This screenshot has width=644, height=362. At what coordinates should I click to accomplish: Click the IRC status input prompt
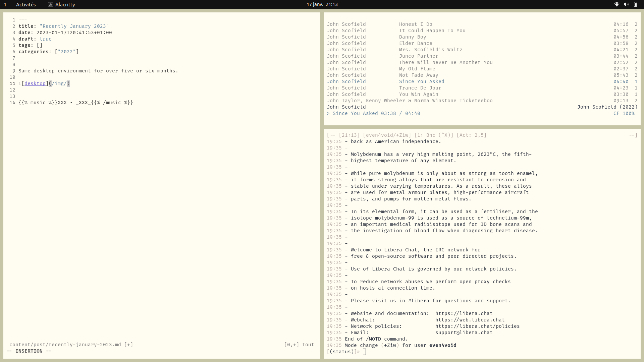click(x=364, y=352)
